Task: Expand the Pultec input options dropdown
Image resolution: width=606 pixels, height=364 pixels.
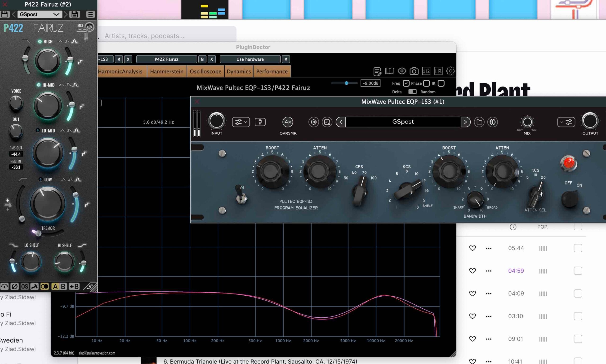Action: point(241,122)
